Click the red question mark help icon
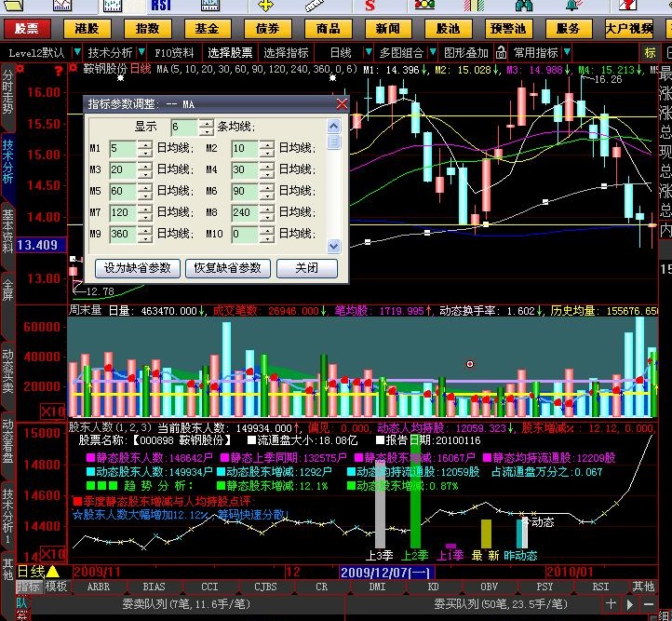The width and height of the screenshot is (672, 621). click(59, 71)
